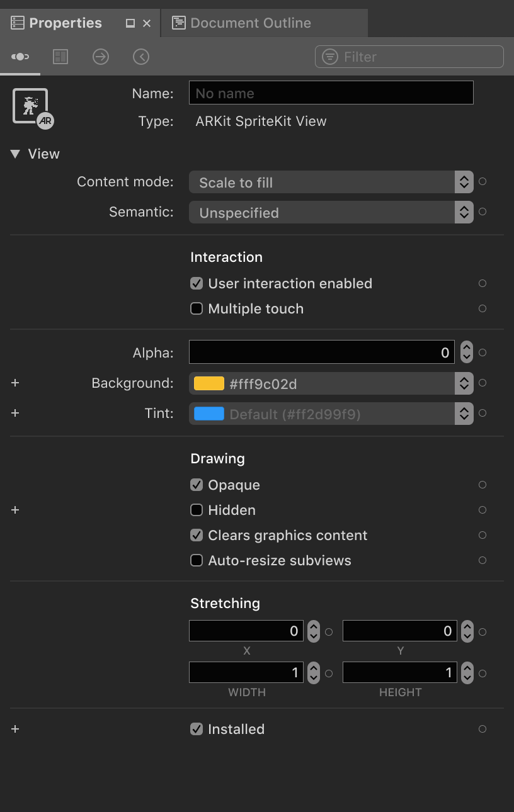Uncheck Clears graphics content
514x812 pixels.
[x=196, y=535]
